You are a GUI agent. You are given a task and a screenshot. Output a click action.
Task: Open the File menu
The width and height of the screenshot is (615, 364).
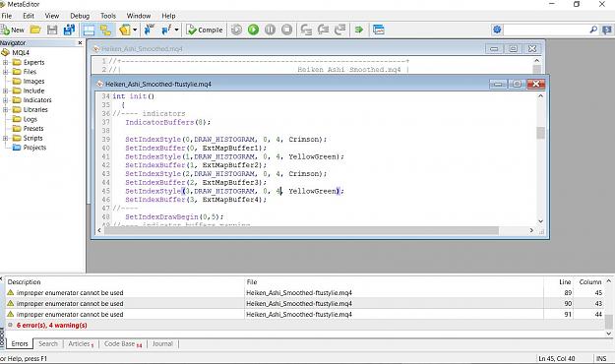[x=7, y=16]
